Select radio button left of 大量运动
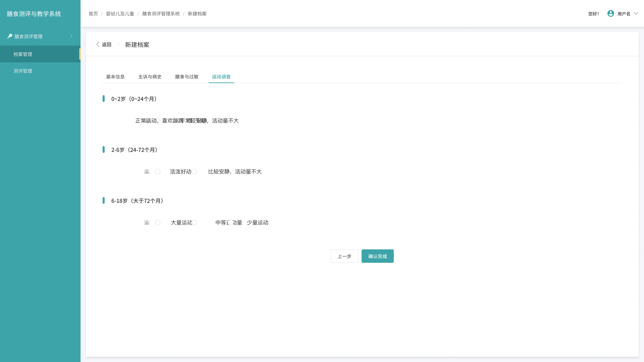This screenshot has height=362, width=644. [158, 223]
